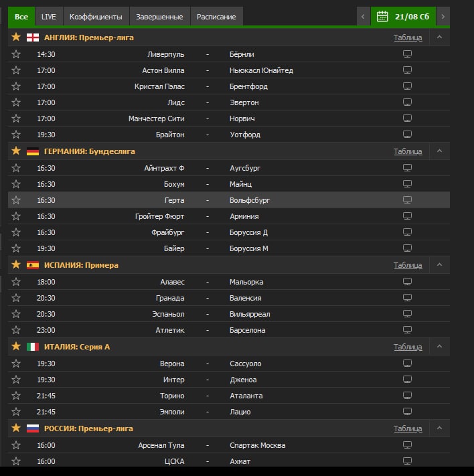
Task: Open TV icon for Арсенал Тула - Спартак
Action: pyautogui.click(x=407, y=445)
